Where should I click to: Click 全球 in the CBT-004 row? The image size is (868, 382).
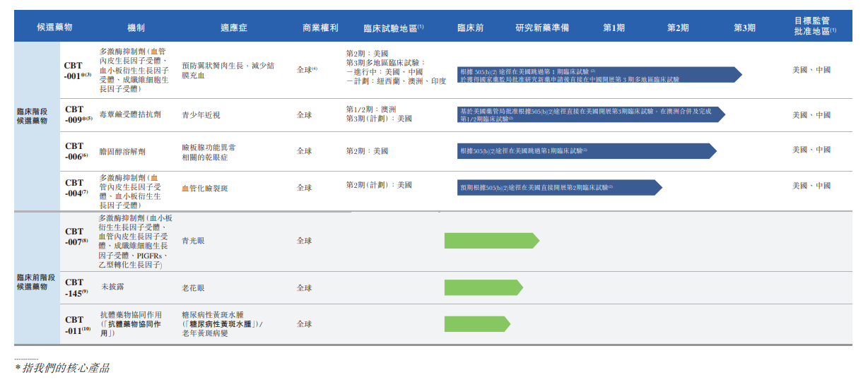pyautogui.click(x=304, y=188)
